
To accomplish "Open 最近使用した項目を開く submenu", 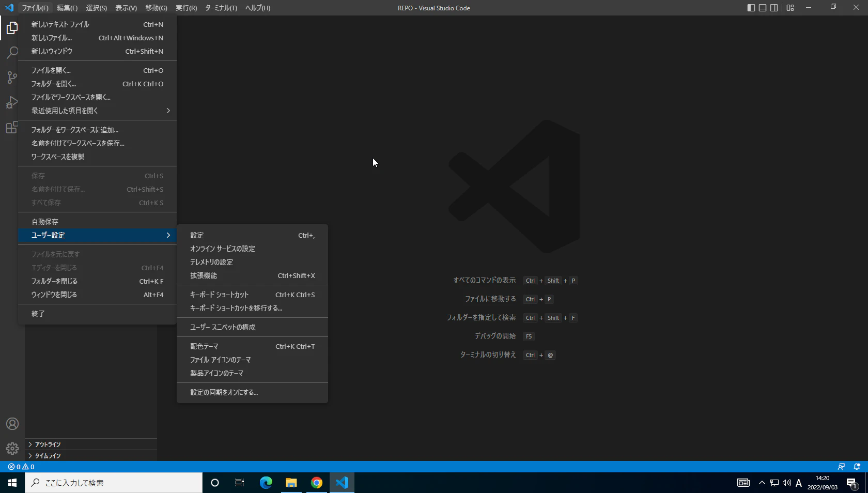I will [x=98, y=111].
